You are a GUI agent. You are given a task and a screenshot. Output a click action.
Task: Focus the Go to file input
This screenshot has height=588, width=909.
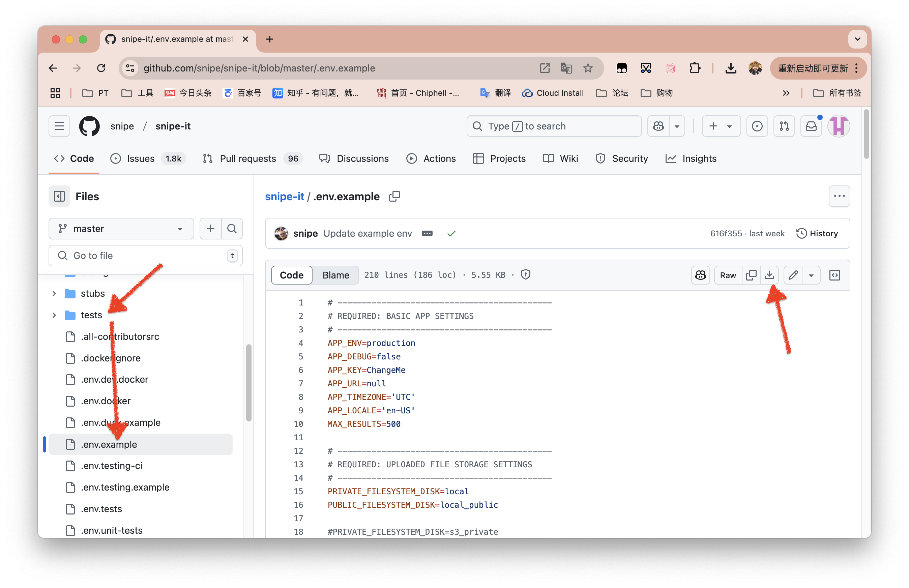(145, 256)
